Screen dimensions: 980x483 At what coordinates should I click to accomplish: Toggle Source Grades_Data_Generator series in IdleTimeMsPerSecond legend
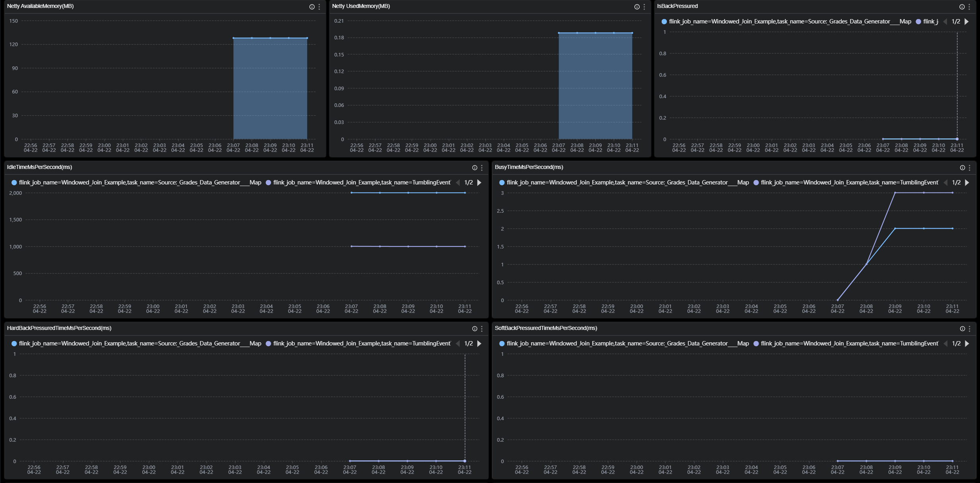coord(140,182)
